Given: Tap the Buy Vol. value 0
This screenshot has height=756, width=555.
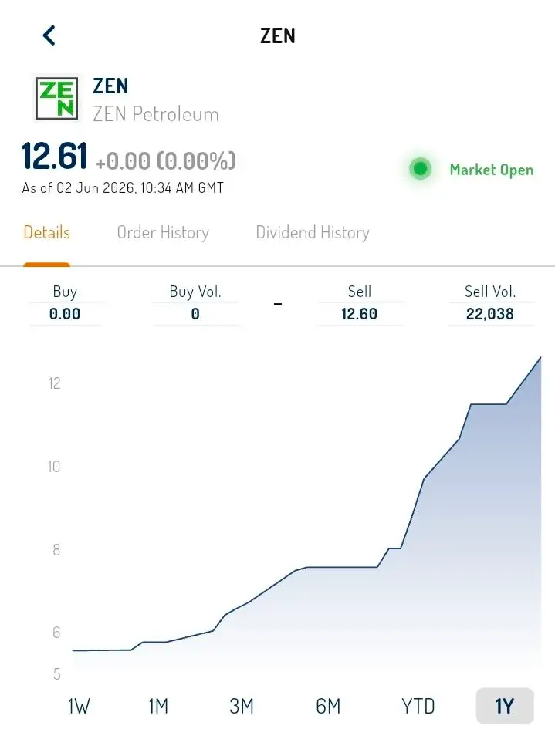Looking at the screenshot, I should click(x=195, y=314).
